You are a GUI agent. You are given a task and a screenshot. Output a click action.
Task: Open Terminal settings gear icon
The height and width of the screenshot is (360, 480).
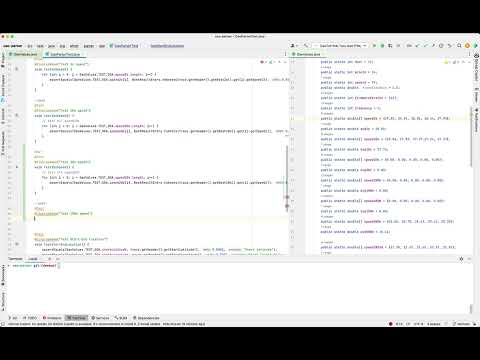461,259
